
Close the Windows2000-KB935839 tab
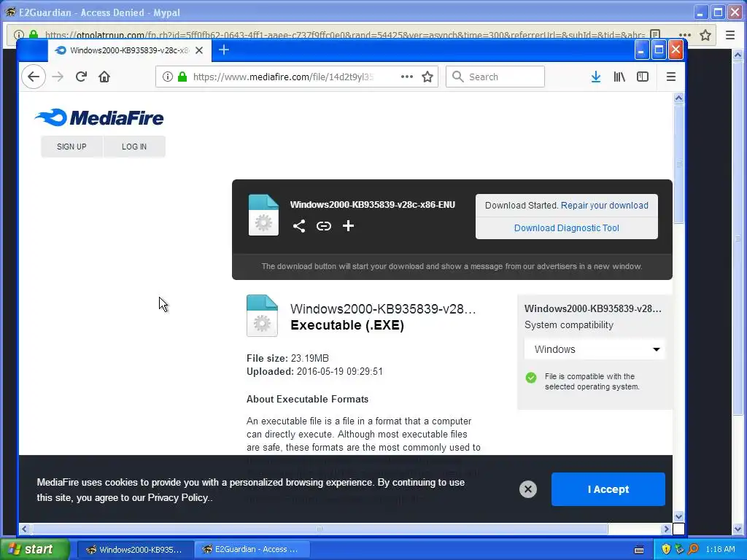coord(199,50)
